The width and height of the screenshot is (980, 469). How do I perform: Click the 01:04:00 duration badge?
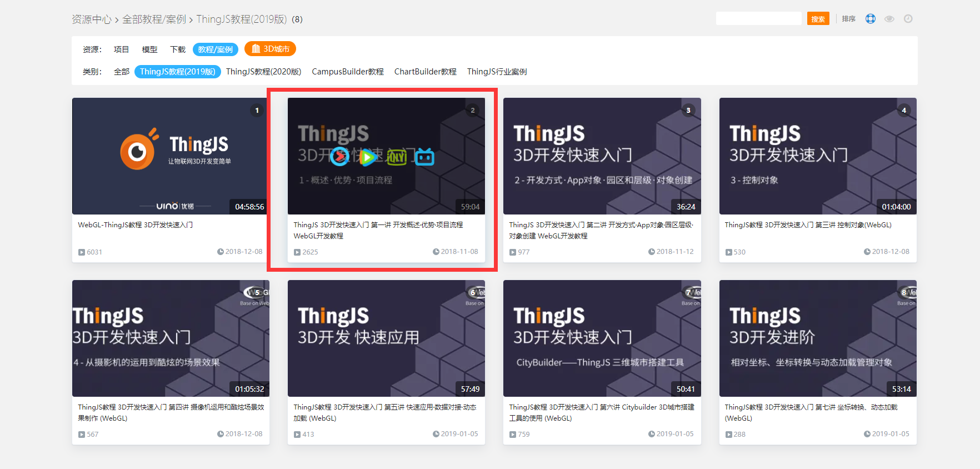pyautogui.click(x=896, y=207)
